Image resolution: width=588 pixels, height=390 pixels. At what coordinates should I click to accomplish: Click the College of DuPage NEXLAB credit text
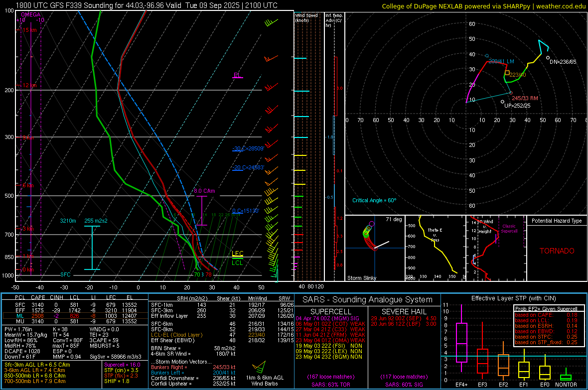coord(483,6)
